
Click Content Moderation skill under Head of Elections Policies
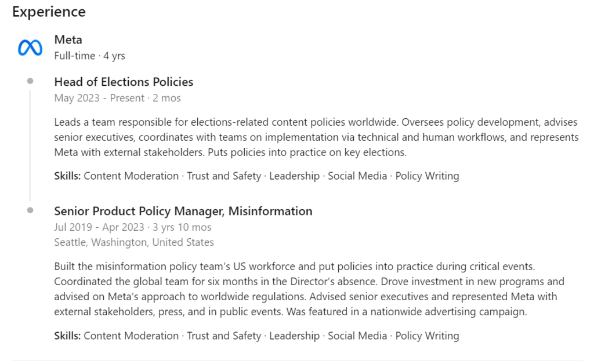(x=131, y=176)
